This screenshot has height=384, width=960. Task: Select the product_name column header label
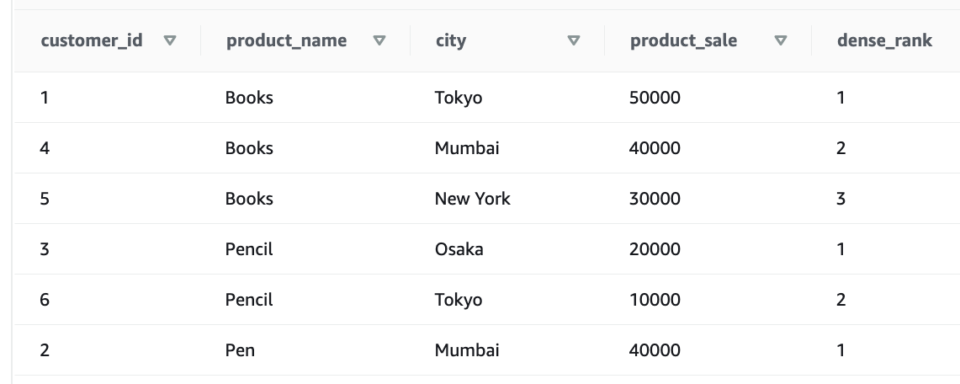tap(287, 40)
